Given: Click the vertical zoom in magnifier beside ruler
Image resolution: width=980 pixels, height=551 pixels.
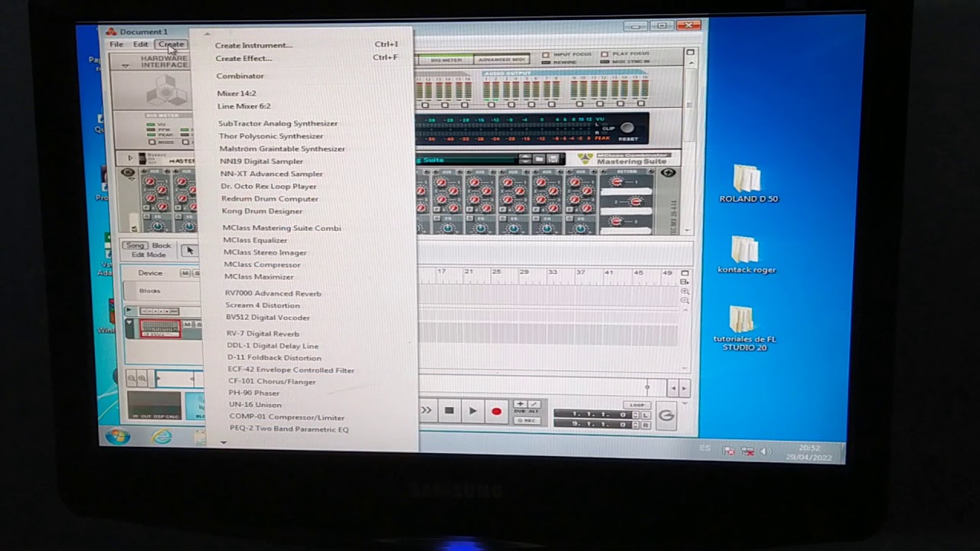Looking at the screenshot, I should (685, 291).
